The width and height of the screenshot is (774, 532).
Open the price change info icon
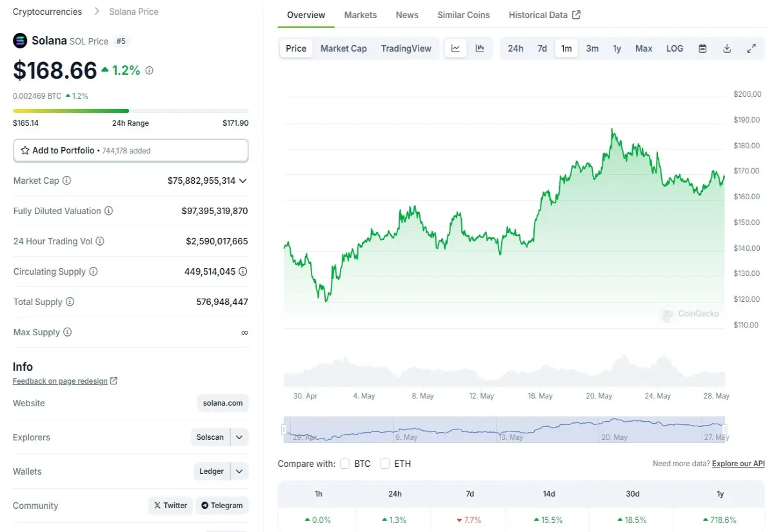(150, 71)
